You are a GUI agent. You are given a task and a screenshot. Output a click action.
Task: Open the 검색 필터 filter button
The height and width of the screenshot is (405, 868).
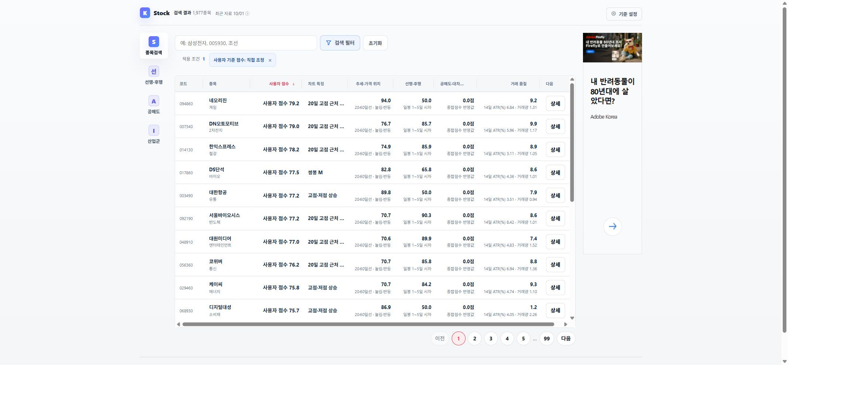coord(340,43)
